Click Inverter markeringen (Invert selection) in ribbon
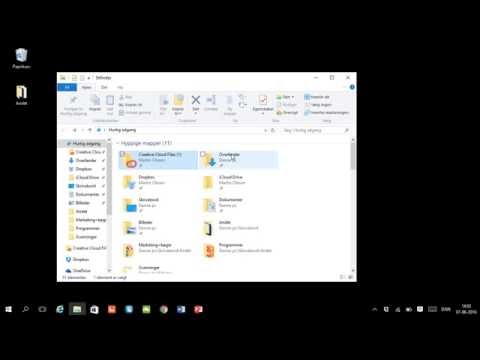This screenshot has height=360, width=480. point(327,113)
